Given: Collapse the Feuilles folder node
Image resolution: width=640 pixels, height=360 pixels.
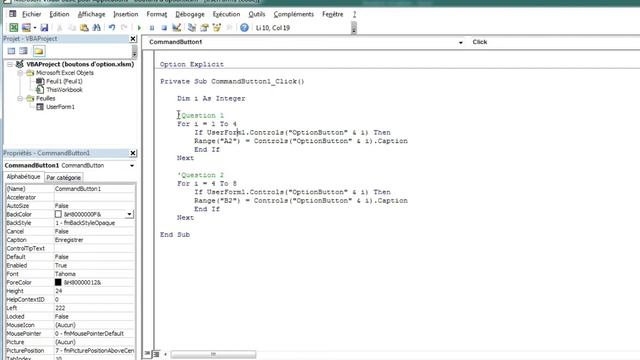Looking at the screenshot, I should pos(20,98).
